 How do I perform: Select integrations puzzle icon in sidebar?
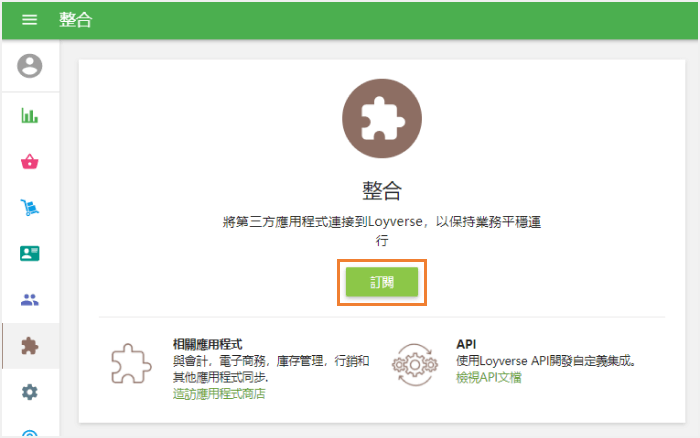click(x=29, y=346)
